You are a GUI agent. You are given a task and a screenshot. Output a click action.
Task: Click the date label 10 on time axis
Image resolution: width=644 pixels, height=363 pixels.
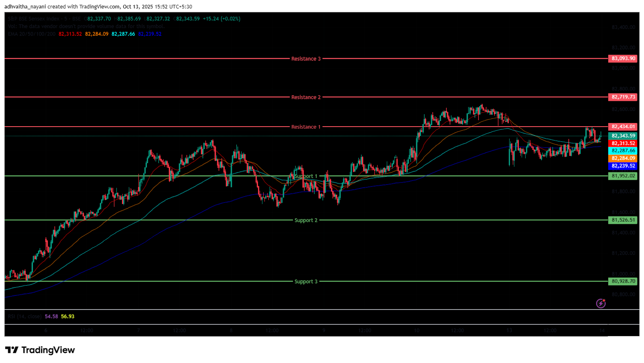[x=417, y=330]
